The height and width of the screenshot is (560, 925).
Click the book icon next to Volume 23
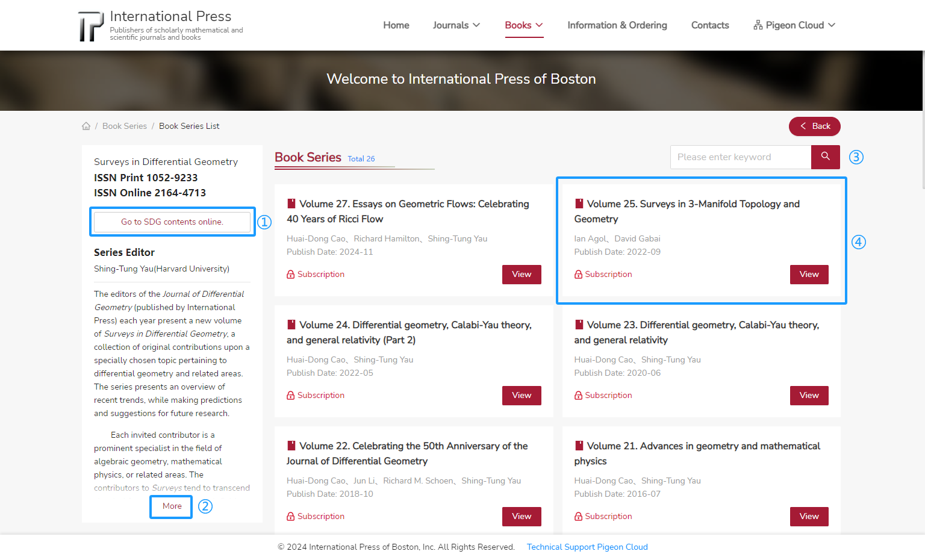click(x=579, y=325)
